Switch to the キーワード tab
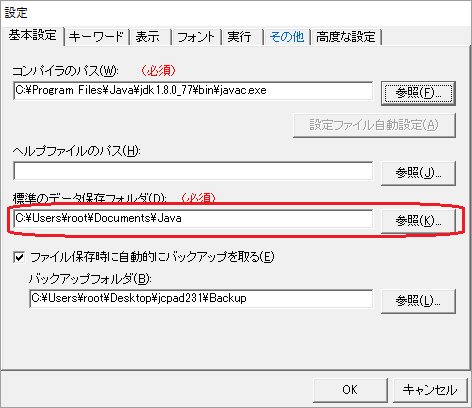Screen dimensions: 472x408 pos(96,36)
